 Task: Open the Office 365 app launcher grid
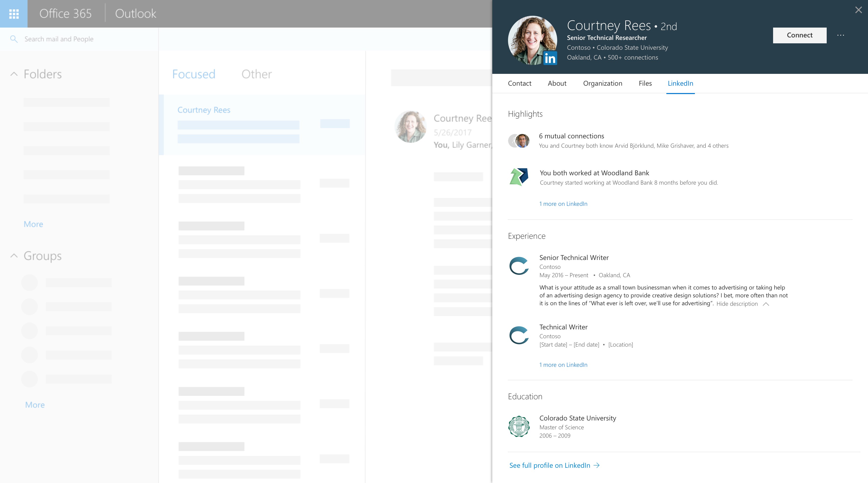14,14
